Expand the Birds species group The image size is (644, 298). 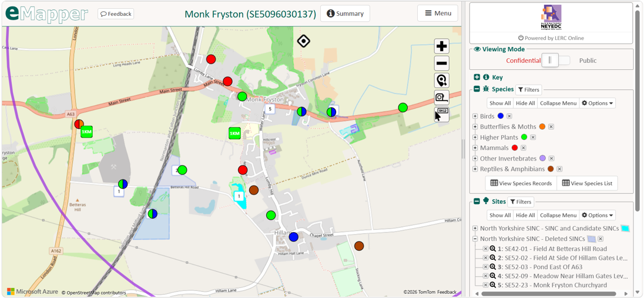(475, 116)
